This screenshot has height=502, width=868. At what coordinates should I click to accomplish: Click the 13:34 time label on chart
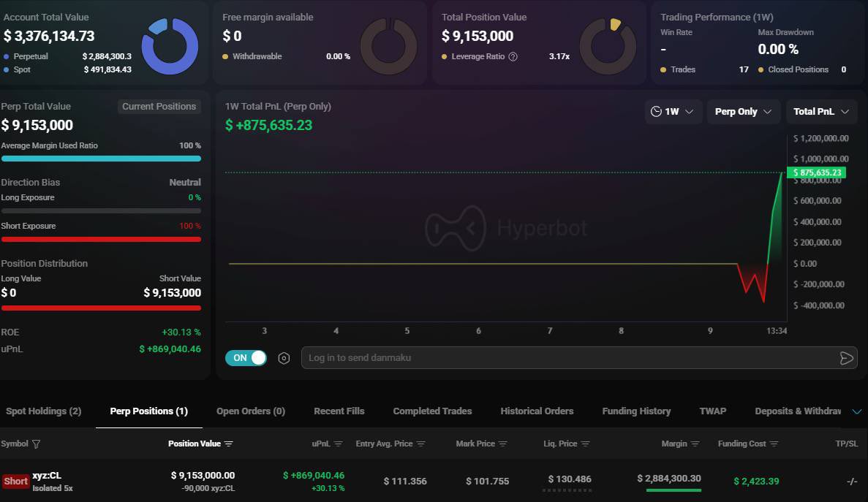(777, 330)
